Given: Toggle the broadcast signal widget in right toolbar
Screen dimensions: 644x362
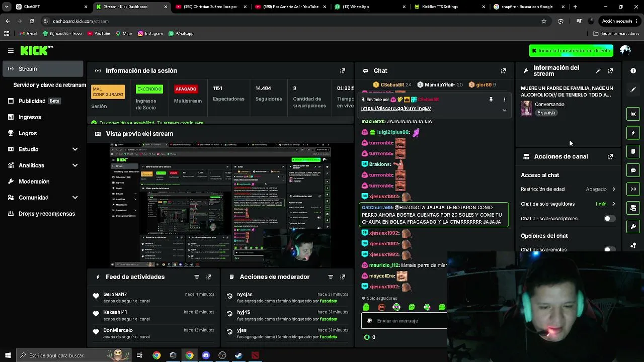Looking at the screenshot, I should tap(633, 189).
